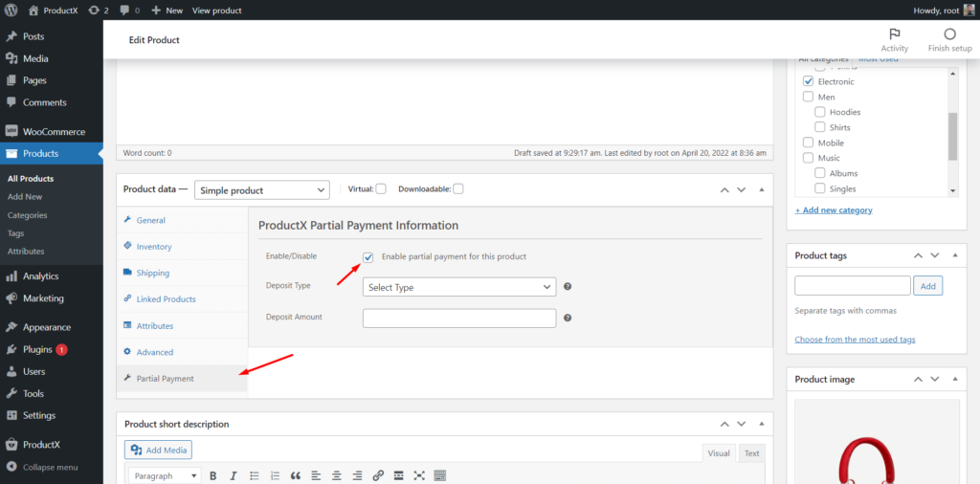Screen dimensions: 980x484
Task: Toggle fullscreen distraction-free mode
Action: [419, 476]
